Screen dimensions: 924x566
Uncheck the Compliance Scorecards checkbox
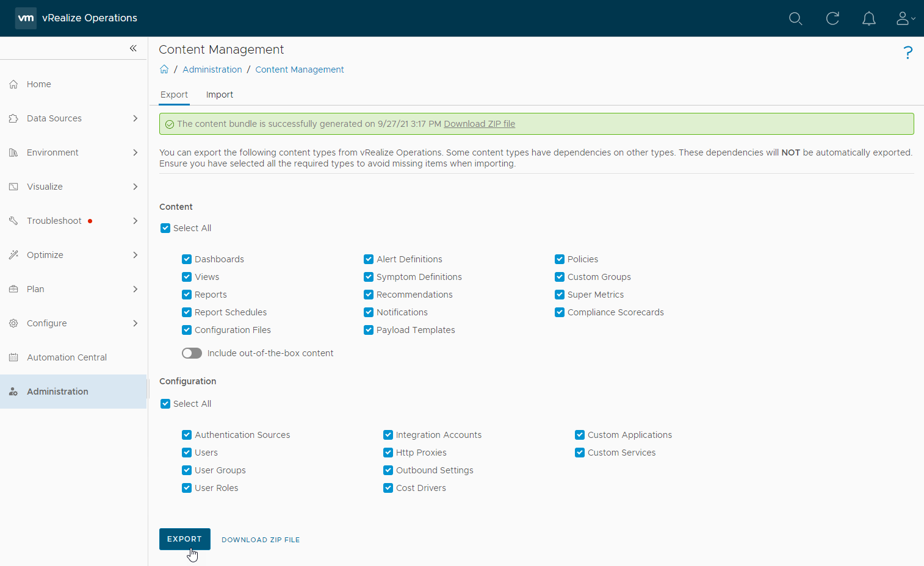560,312
